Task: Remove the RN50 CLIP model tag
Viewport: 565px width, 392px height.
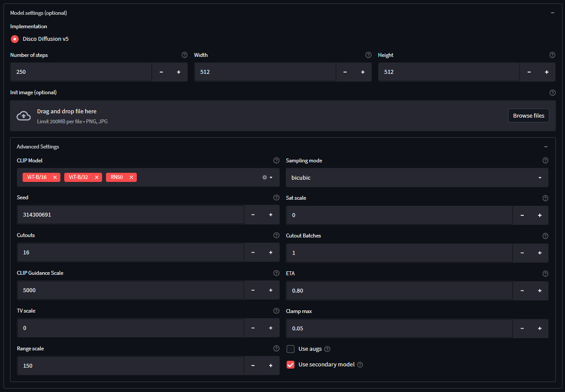Action: click(x=131, y=177)
